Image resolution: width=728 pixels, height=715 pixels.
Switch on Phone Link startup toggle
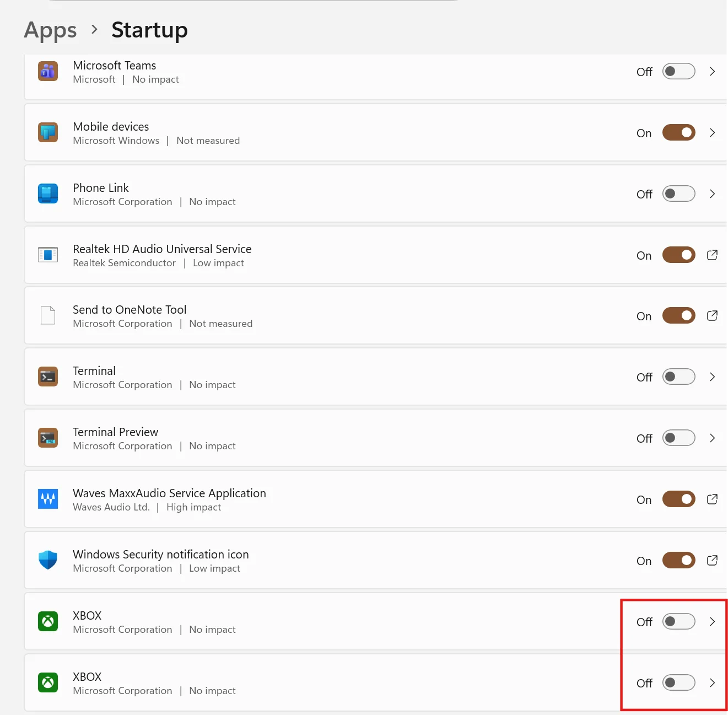click(679, 194)
